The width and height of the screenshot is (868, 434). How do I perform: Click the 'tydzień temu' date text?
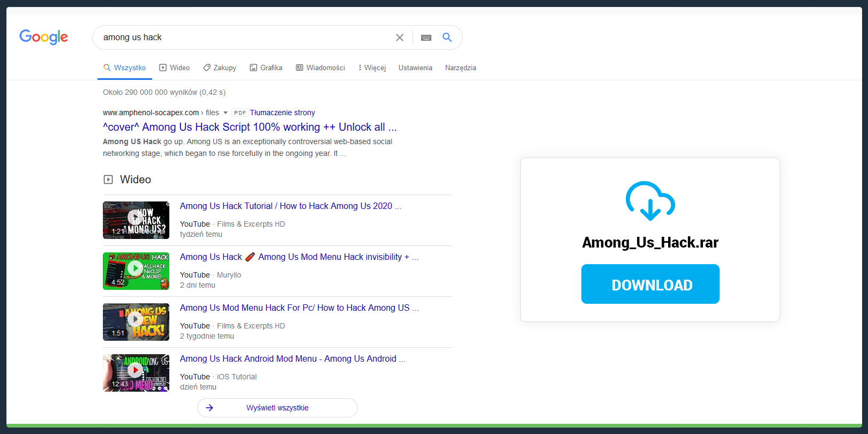pos(201,234)
